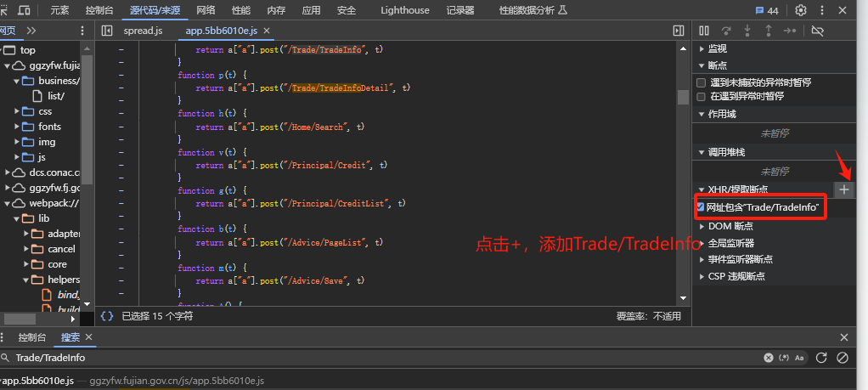The image size is (868, 390).
Task: Close the app.5bb6010e.js tab
Action: click(267, 31)
